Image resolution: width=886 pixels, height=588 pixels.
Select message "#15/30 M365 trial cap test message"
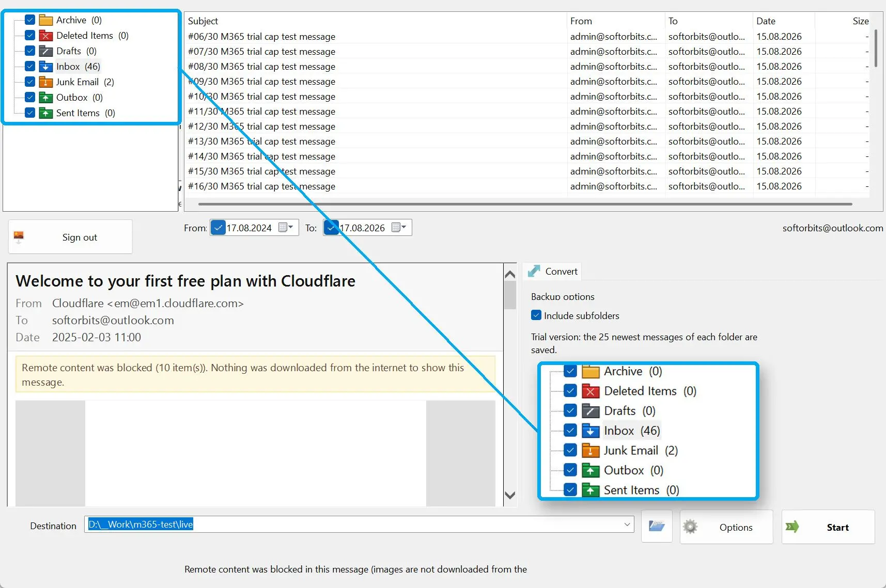[x=527, y=171]
